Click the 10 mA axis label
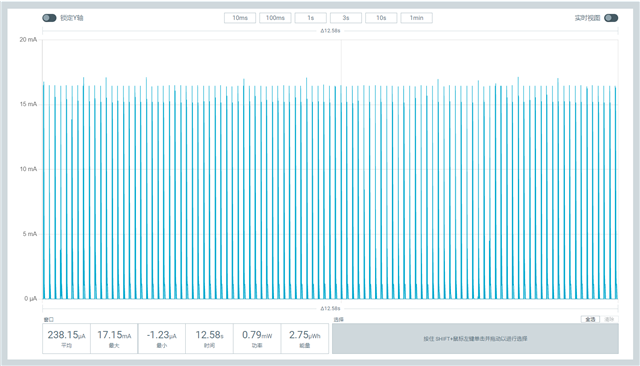Screen dimensions: 640x366 point(28,169)
